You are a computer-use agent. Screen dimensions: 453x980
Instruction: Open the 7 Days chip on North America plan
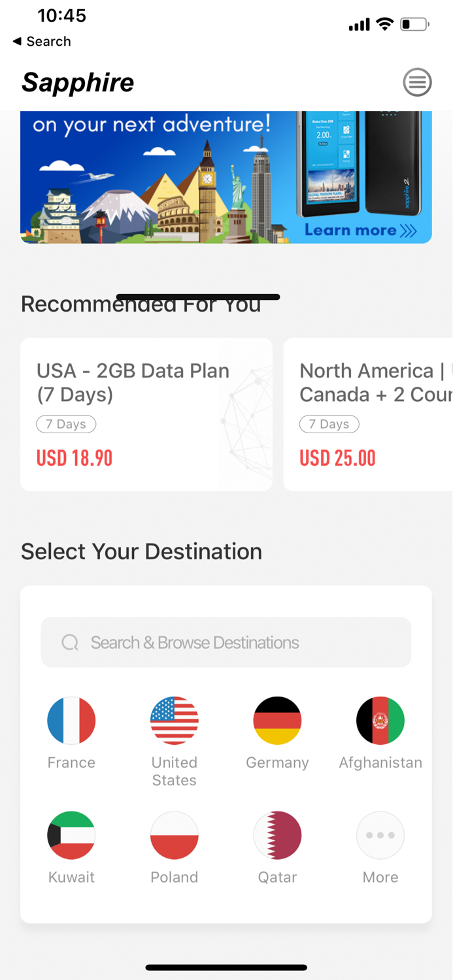[x=329, y=424]
